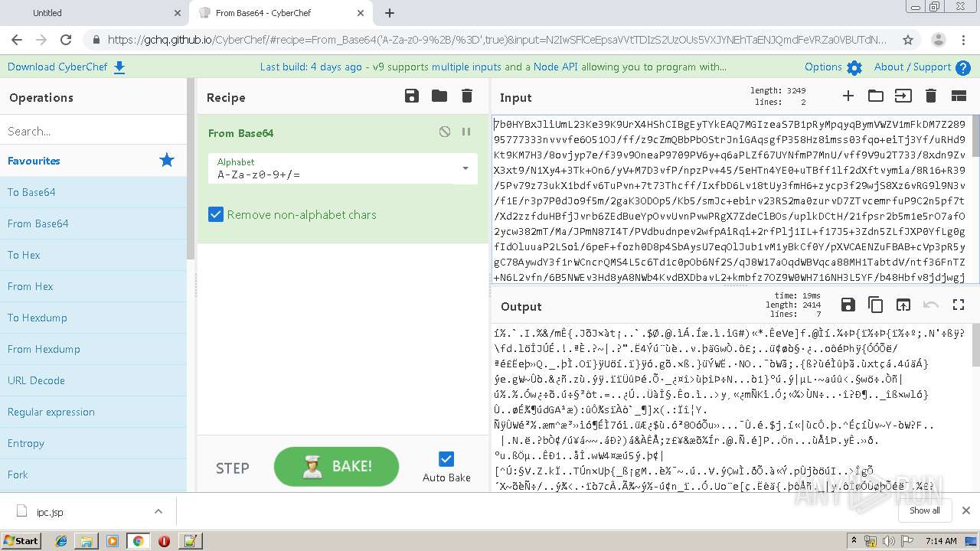Image resolution: width=980 pixels, height=551 pixels.
Task: Click the BAKE! button
Action: (x=336, y=466)
